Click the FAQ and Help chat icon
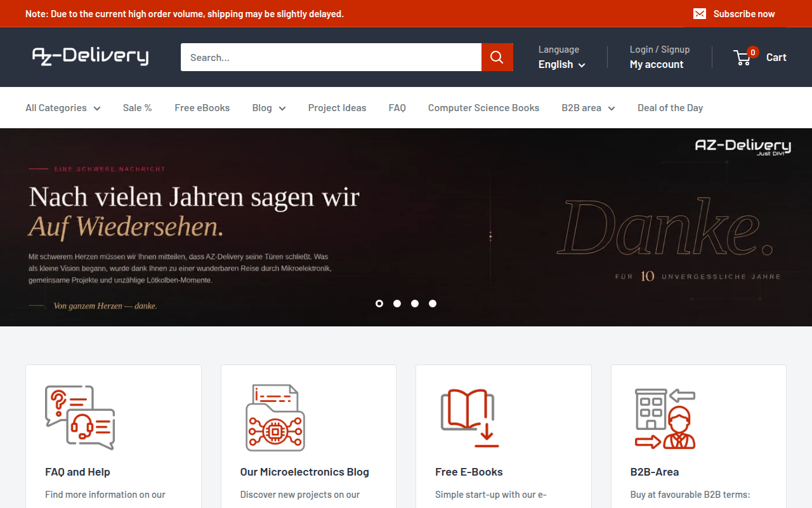This screenshot has width=812, height=508. [80, 418]
